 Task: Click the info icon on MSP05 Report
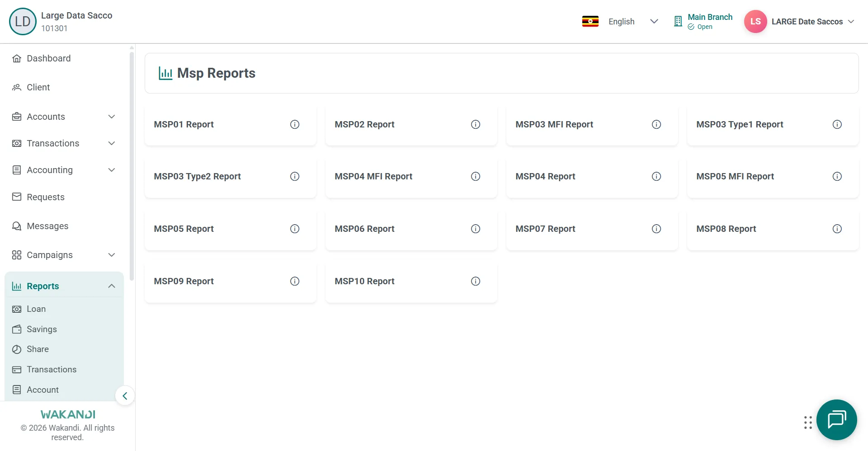pyautogui.click(x=295, y=229)
